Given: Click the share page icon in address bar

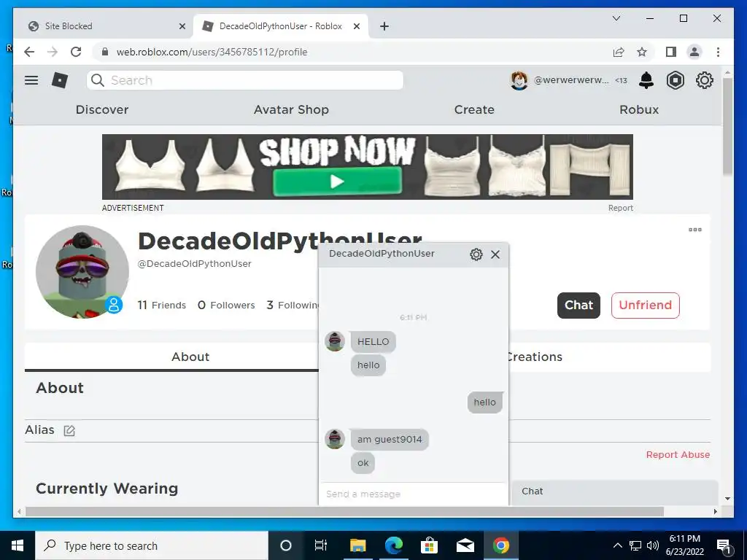Looking at the screenshot, I should (x=619, y=52).
